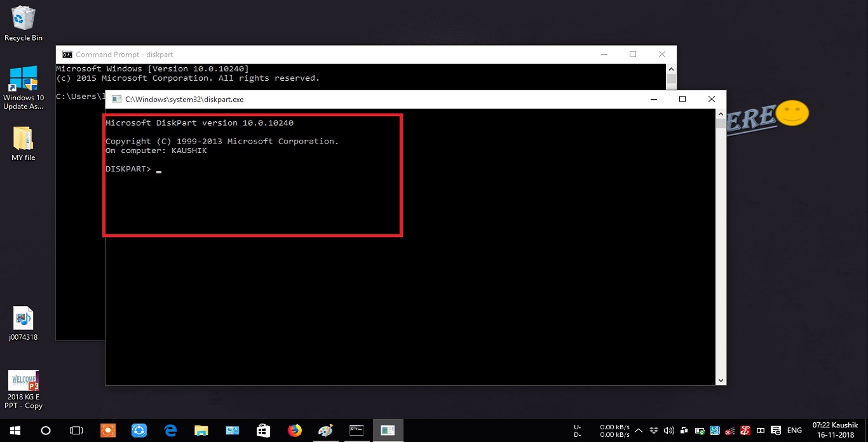Select the 2018 KG E PPT - Copy file
868x442 pixels.
(x=24, y=389)
